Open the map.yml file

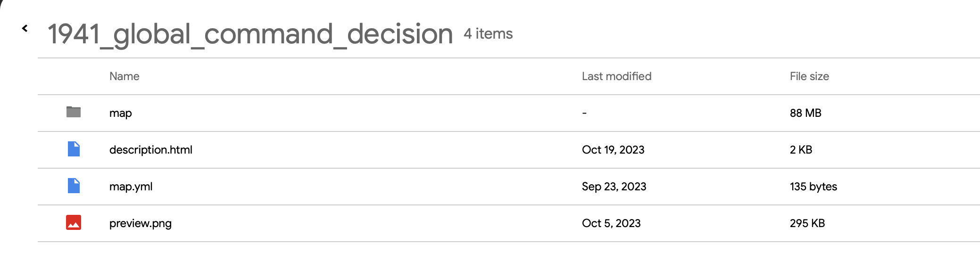(131, 187)
